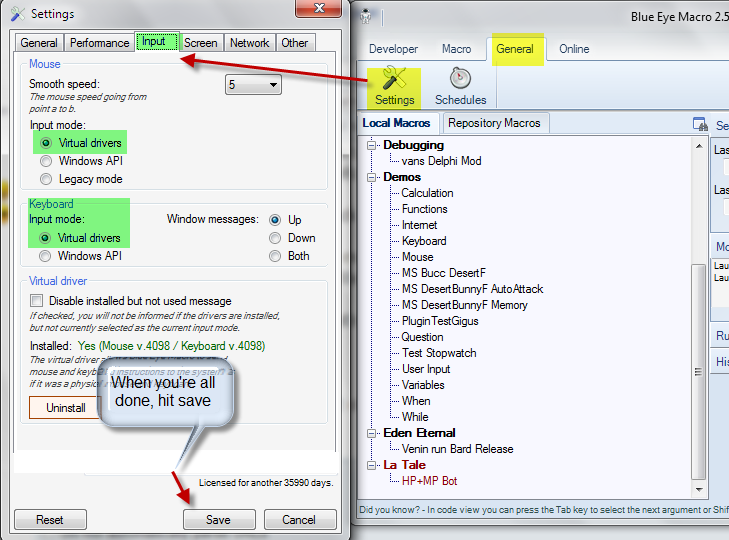
Task: Click the Licensed for another 35990 days text
Action: pyautogui.click(x=266, y=483)
